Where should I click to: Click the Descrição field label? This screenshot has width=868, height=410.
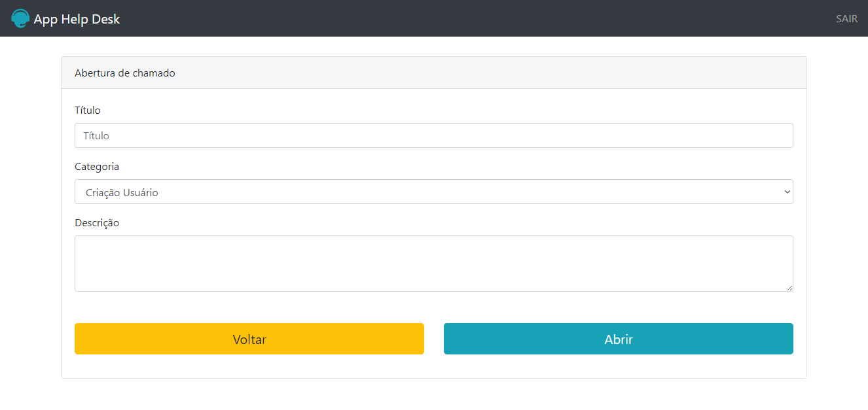pyautogui.click(x=97, y=223)
